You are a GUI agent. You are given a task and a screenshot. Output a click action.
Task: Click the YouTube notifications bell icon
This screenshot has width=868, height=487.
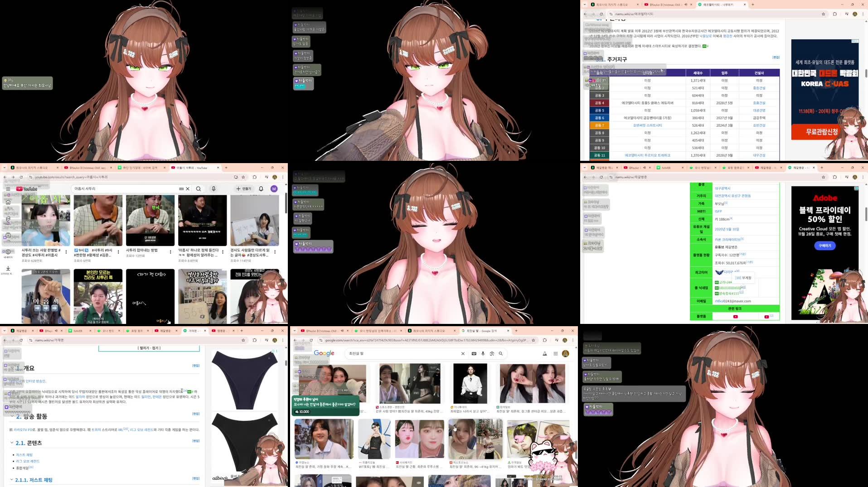(261, 189)
